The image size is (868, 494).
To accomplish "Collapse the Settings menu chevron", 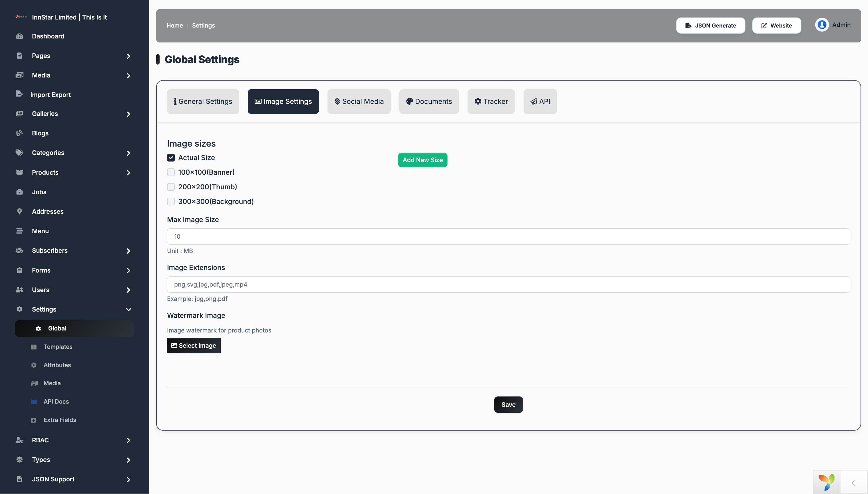I will (x=128, y=310).
